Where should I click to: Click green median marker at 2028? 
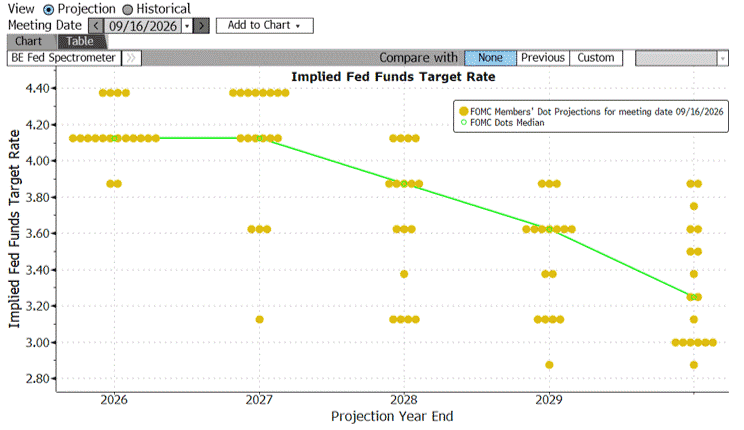point(404,184)
